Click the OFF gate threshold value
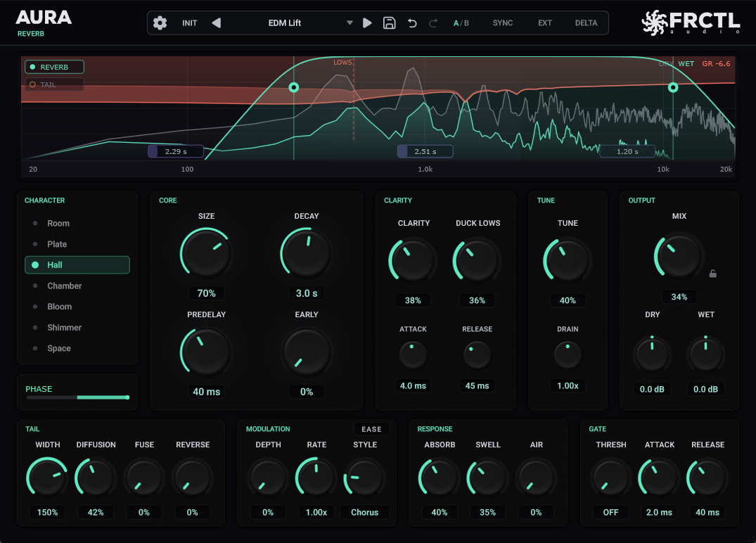 tap(610, 512)
